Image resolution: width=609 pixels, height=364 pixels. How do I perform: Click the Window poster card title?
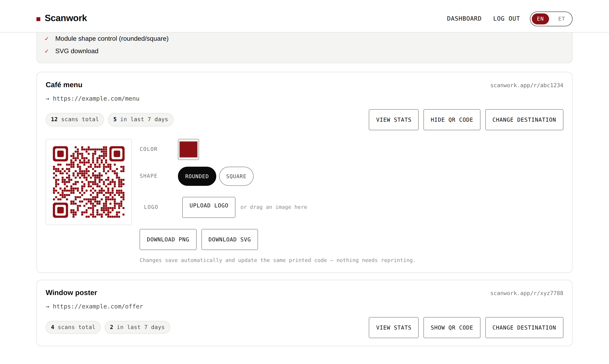(x=71, y=293)
